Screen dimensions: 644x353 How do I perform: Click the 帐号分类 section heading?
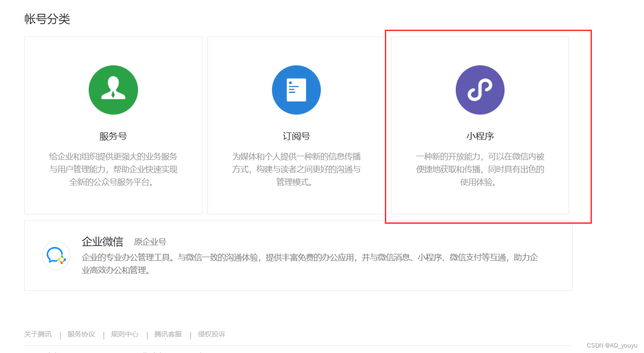click(x=47, y=19)
